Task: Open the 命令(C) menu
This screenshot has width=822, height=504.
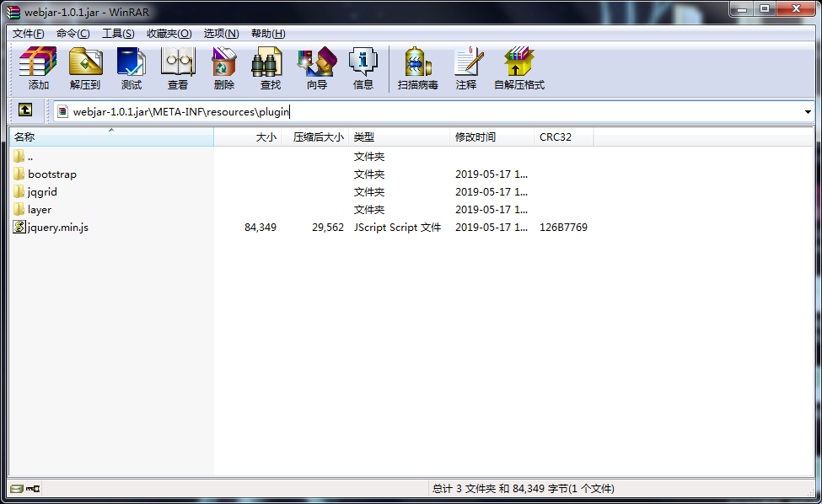Action: click(73, 34)
